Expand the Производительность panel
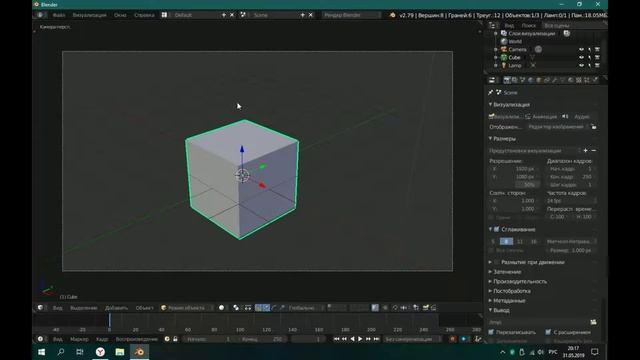The image size is (640, 360). (490, 281)
